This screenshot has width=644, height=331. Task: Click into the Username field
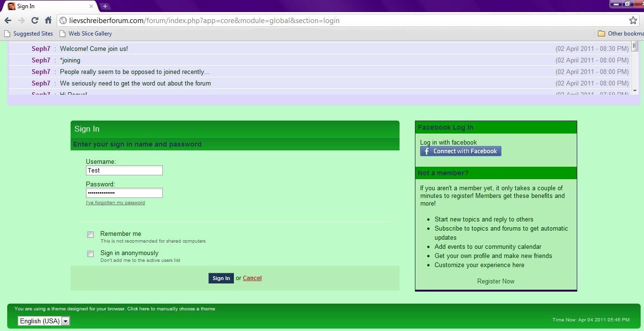pyautogui.click(x=124, y=171)
